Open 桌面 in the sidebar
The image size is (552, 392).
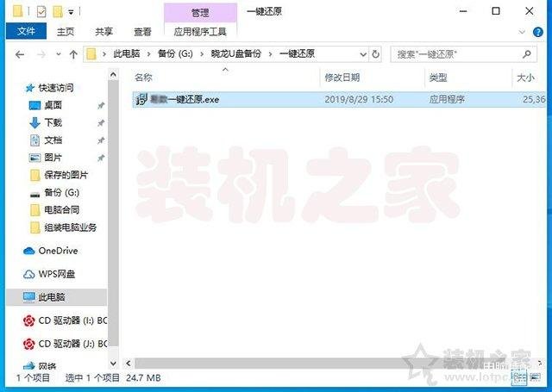click(53, 105)
